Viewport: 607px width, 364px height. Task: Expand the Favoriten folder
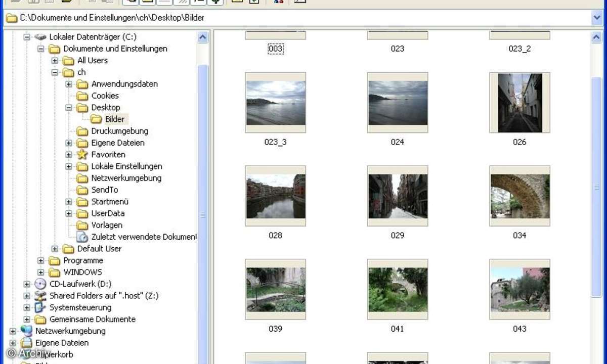click(x=69, y=155)
